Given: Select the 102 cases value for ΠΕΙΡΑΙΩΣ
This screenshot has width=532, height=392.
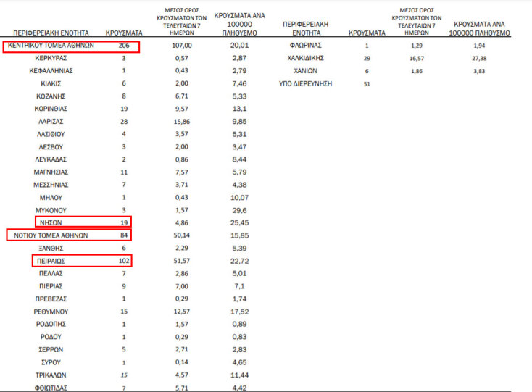Looking at the screenshot, I should [123, 260].
